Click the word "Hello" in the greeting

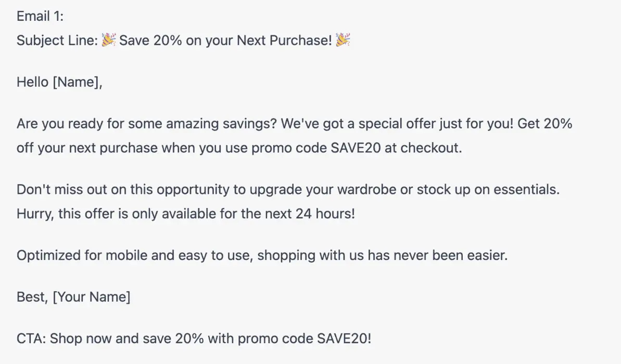32,82
